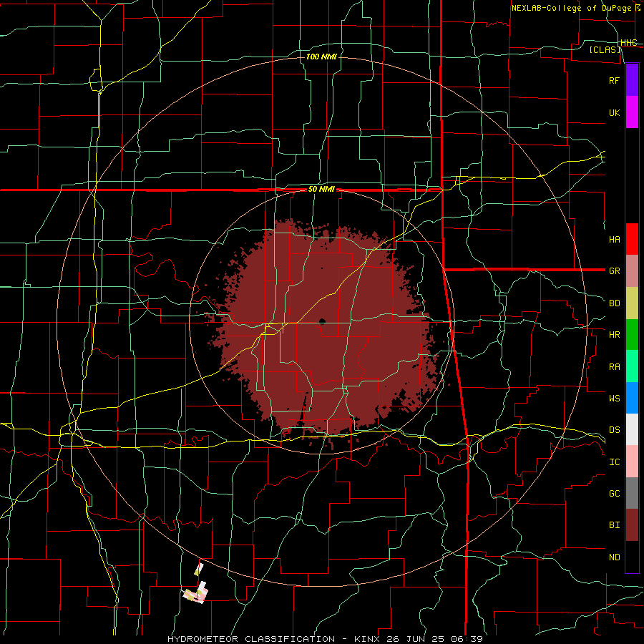Click the IC legend label
Viewport: 644px width, 644px height.
(x=614, y=462)
